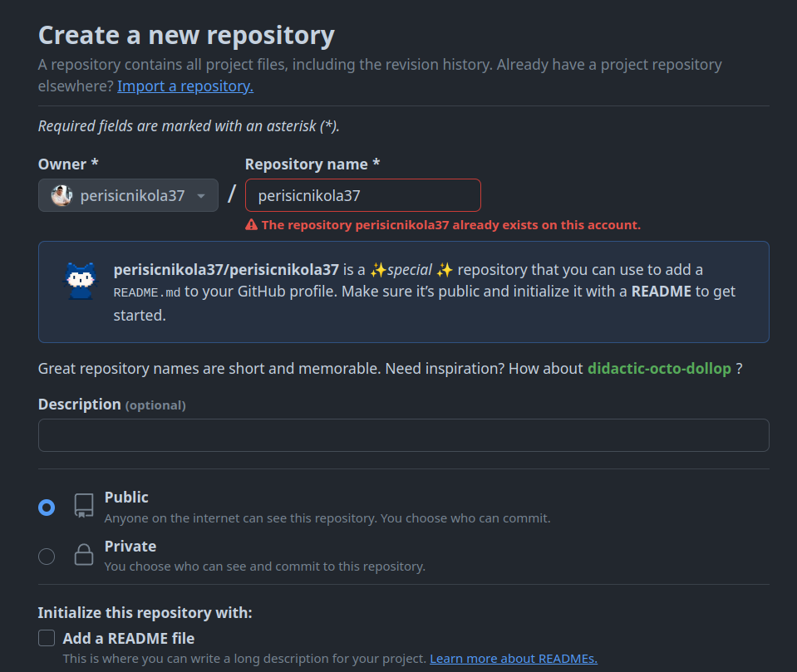Select the Public radio button
Image resolution: width=797 pixels, height=672 pixels.
click(x=46, y=507)
